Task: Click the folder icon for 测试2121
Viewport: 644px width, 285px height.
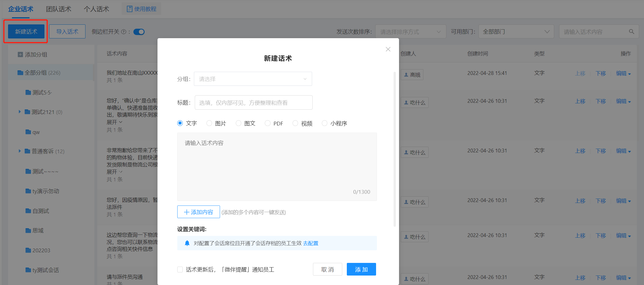Action: (28, 112)
